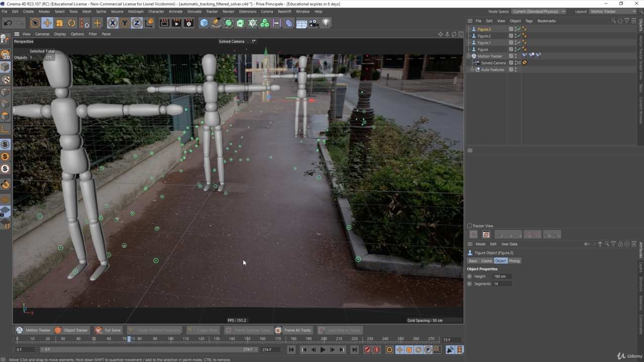Toggle the X axis lock

[x=112, y=23]
